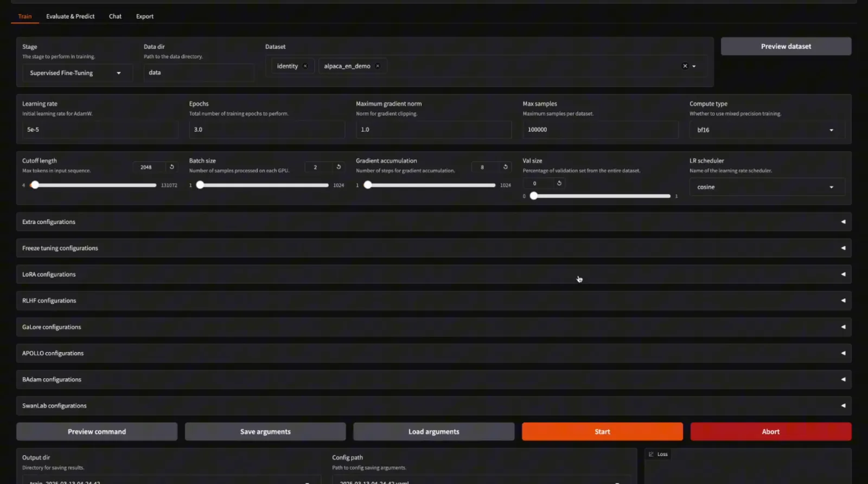Reset the Val size value

pyautogui.click(x=559, y=183)
